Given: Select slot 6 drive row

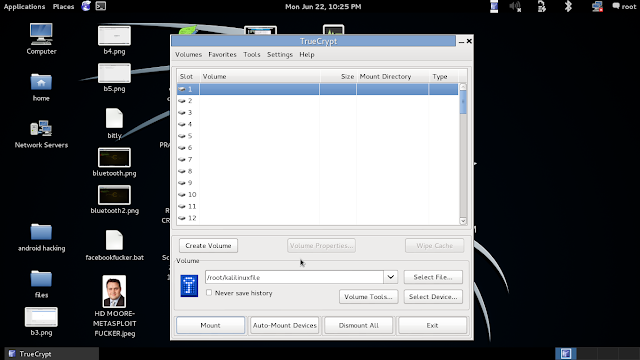Looking at the screenshot, I should click(x=318, y=147).
